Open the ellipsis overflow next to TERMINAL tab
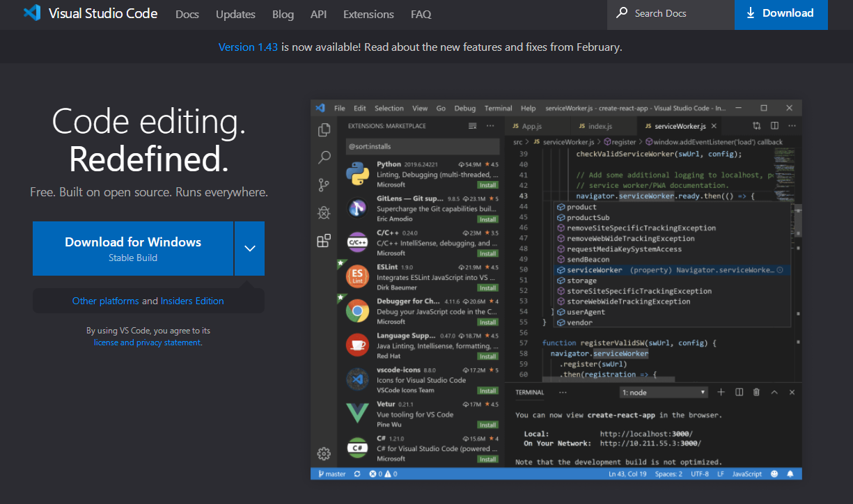This screenshot has width=853, height=504. pyautogui.click(x=563, y=393)
